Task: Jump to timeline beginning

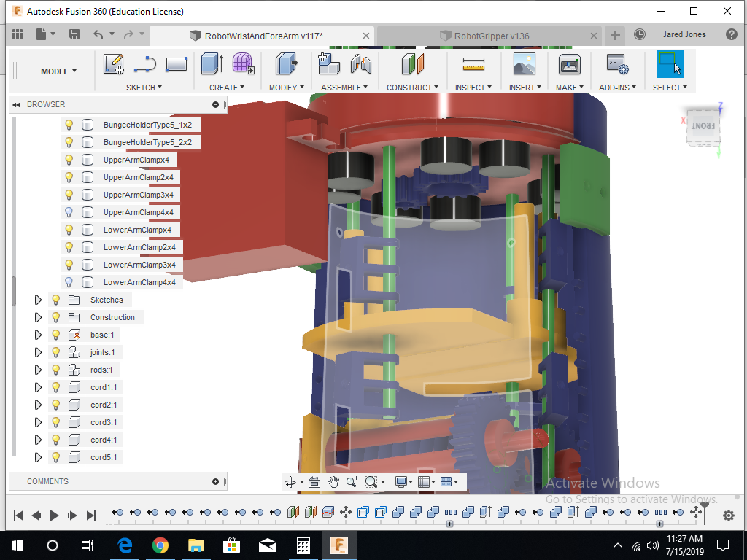Action: click(x=18, y=516)
